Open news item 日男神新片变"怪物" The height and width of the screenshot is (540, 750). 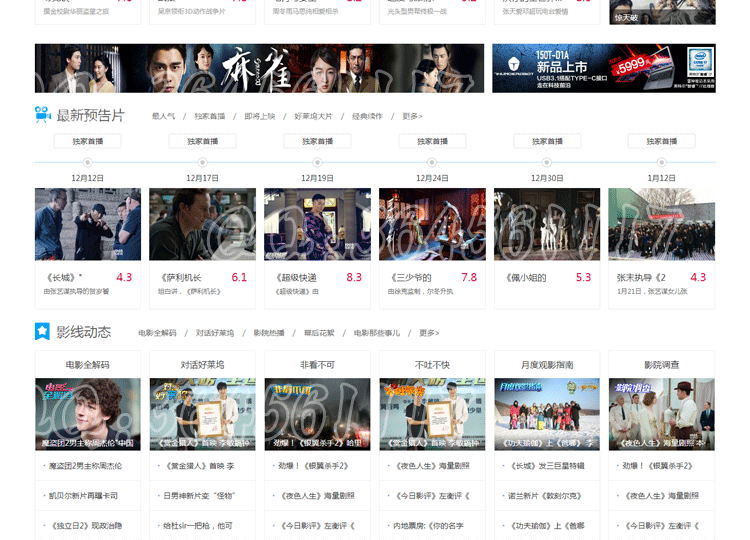tap(199, 496)
